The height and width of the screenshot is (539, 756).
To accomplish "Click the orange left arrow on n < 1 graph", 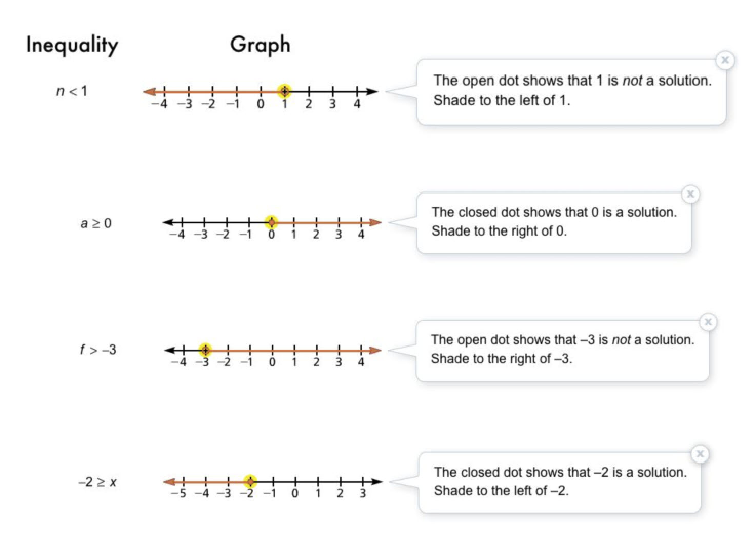I will 149,91.
